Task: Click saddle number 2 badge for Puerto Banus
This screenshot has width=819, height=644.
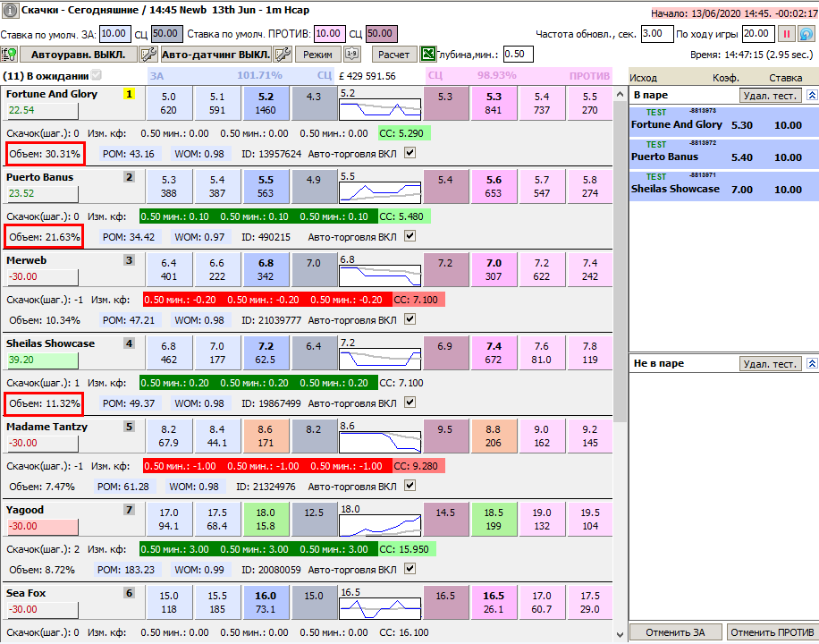Action: coord(129,177)
